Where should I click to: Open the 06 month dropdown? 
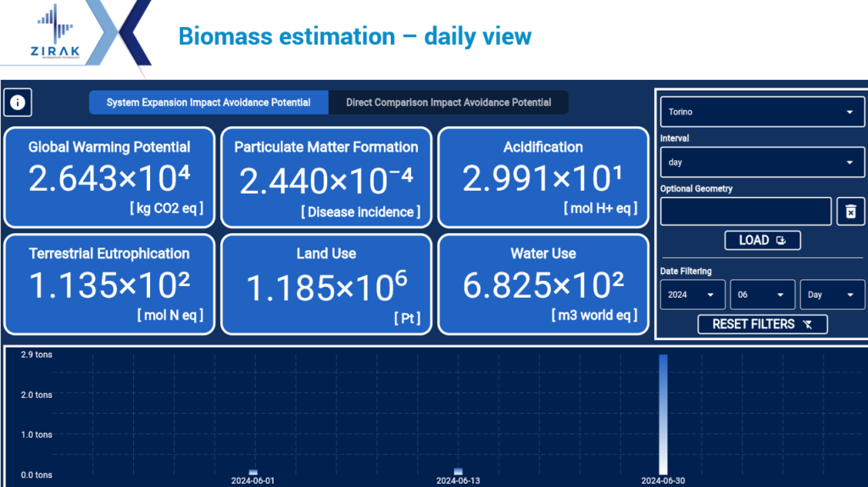pyautogui.click(x=762, y=295)
